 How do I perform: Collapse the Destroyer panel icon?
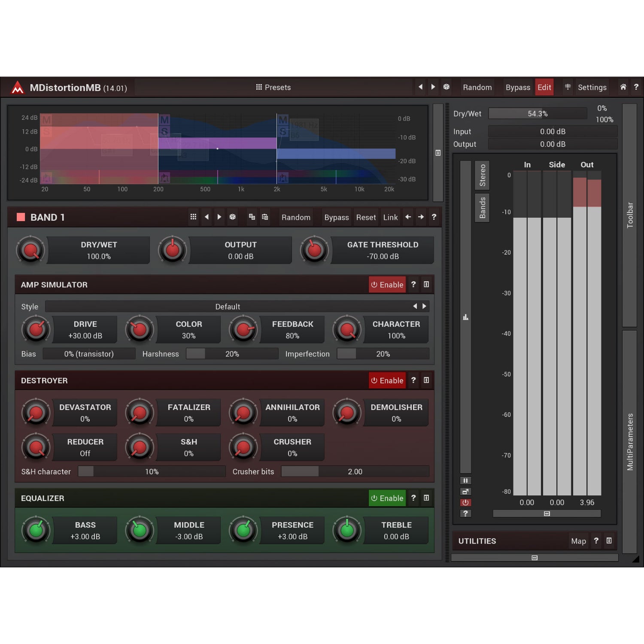point(426,380)
